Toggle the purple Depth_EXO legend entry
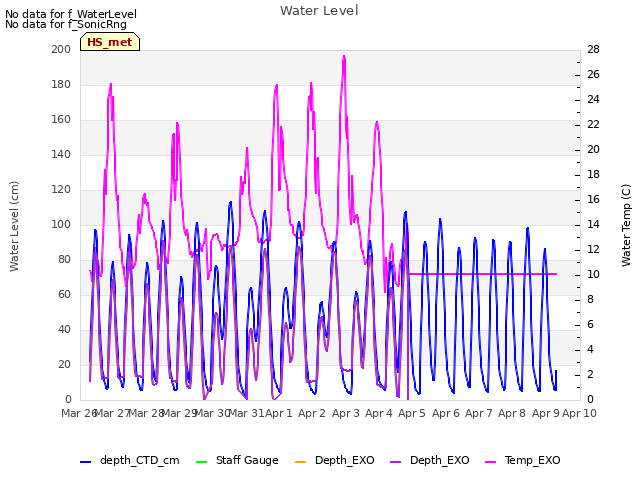The image size is (640, 480). click(x=429, y=460)
